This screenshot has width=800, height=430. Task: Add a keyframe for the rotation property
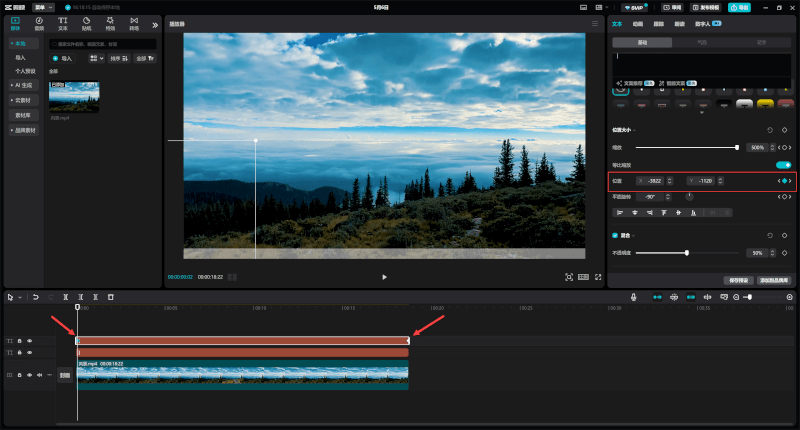pos(785,196)
